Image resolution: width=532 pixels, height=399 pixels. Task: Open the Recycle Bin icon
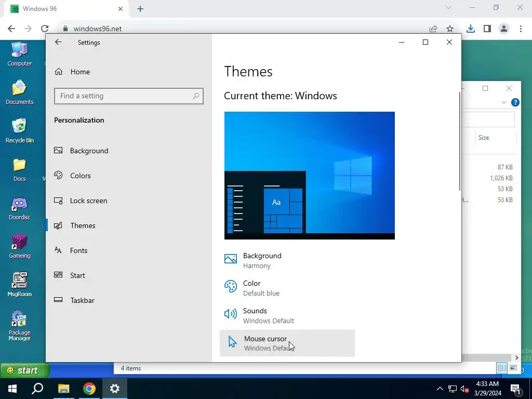[x=19, y=131]
